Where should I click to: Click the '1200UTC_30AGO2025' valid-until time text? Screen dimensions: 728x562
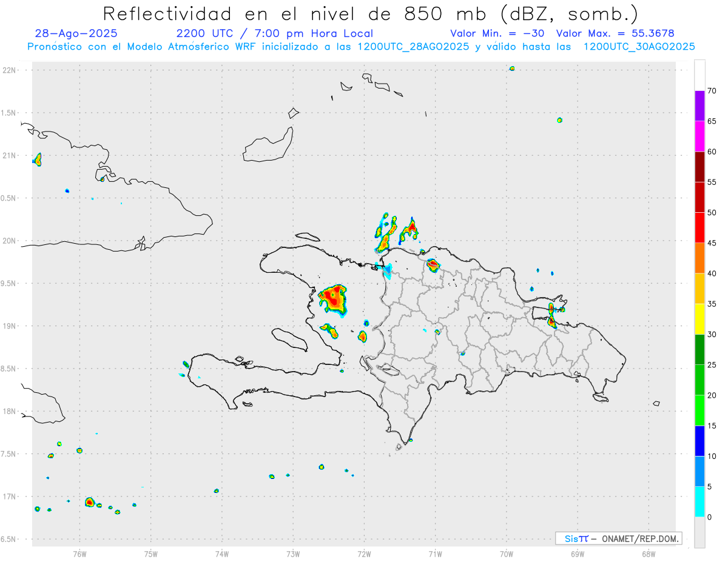(x=639, y=47)
